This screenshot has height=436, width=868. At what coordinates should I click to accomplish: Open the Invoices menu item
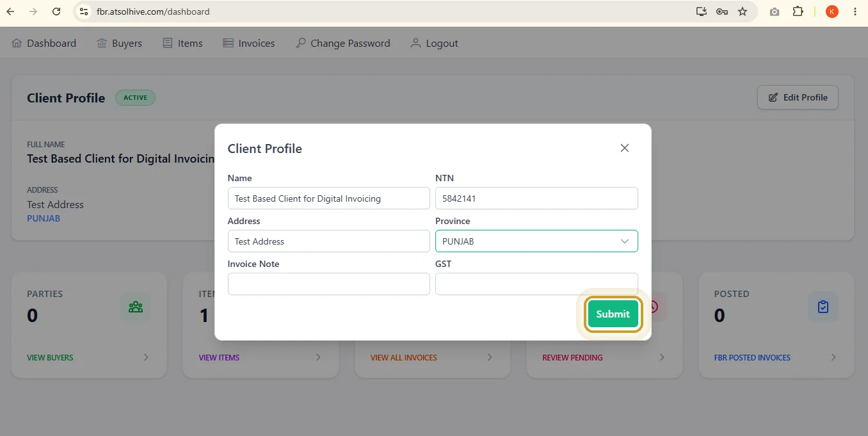click(249, 43)
